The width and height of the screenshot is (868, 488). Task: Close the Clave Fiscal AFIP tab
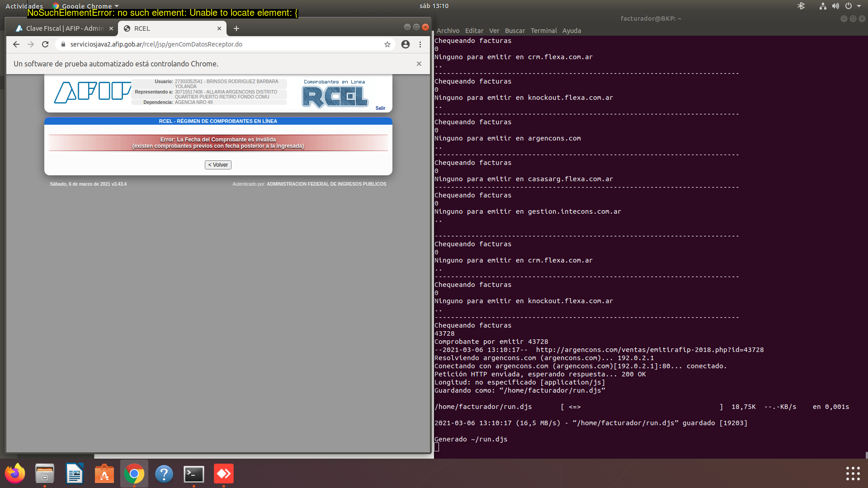point(111,28)
